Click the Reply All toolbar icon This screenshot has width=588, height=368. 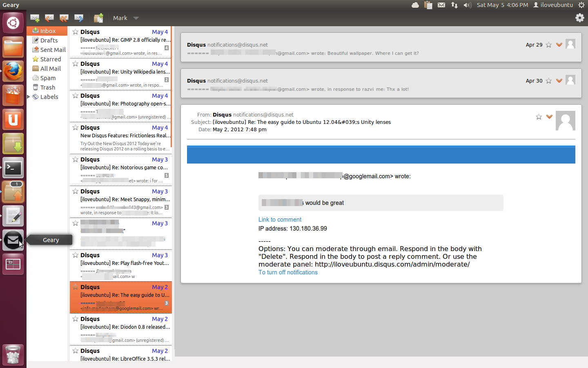click(64, 18)
